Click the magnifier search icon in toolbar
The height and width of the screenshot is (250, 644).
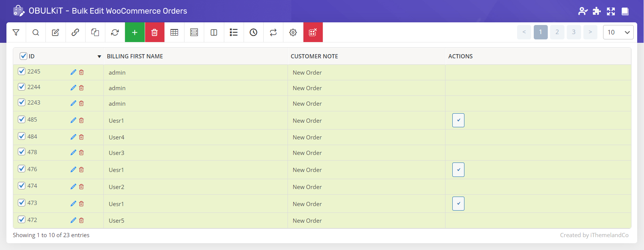click(x=36, y=33)
